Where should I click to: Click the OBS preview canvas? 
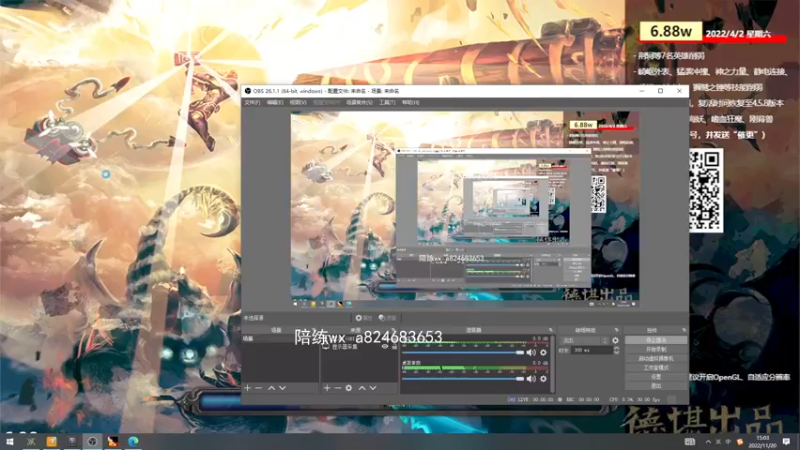click(x=465, y=209)
